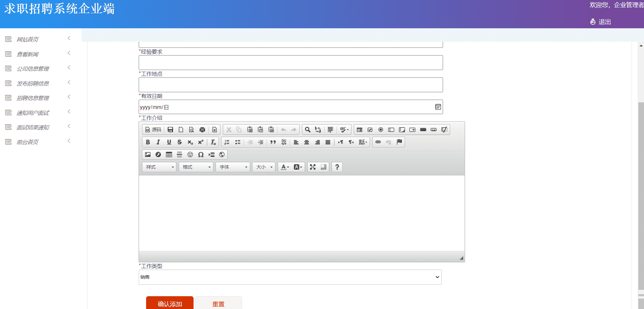The width and height of the screenshot is (644, 309).
Task: Open the 字体 font dropdown
Action: click(x=233, y=167)
